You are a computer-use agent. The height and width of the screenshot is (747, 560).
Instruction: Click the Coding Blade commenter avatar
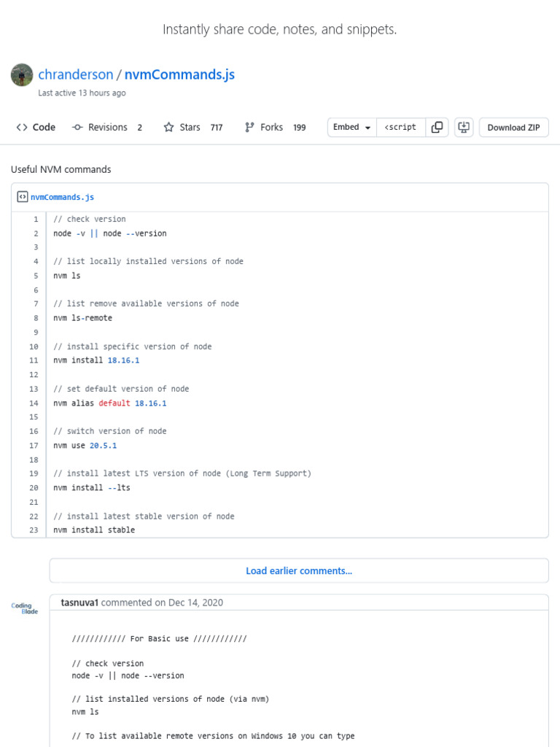(25, 608)
